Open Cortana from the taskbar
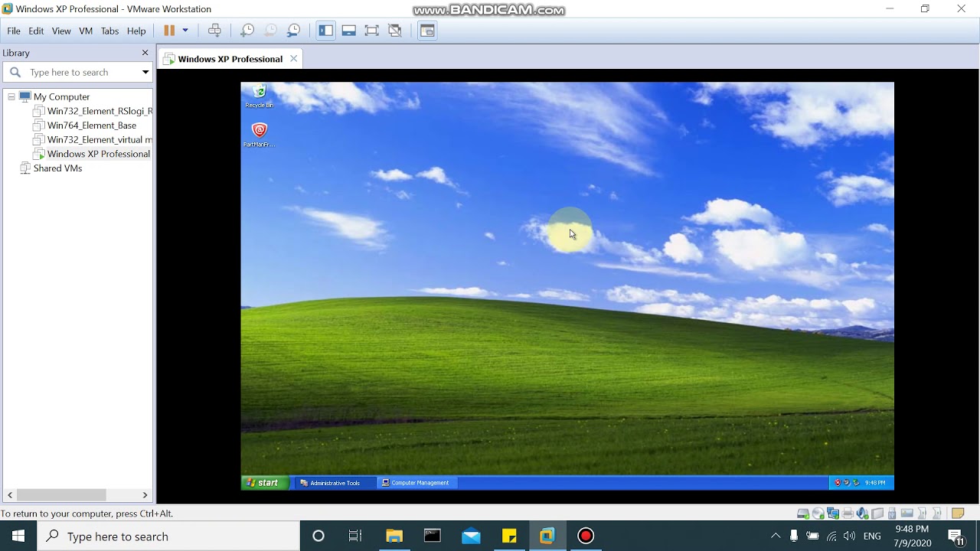Image resolution: width=980 pixels, height=551 pixels. [x=318, y=536]
